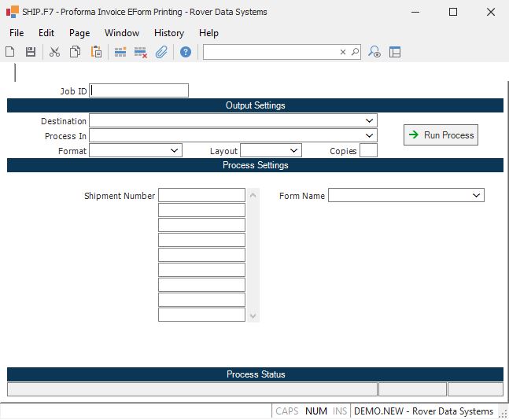The width and height of the screenshot is (509, 420).
Task: Click the Copies input field
Action: coord(368,150)
